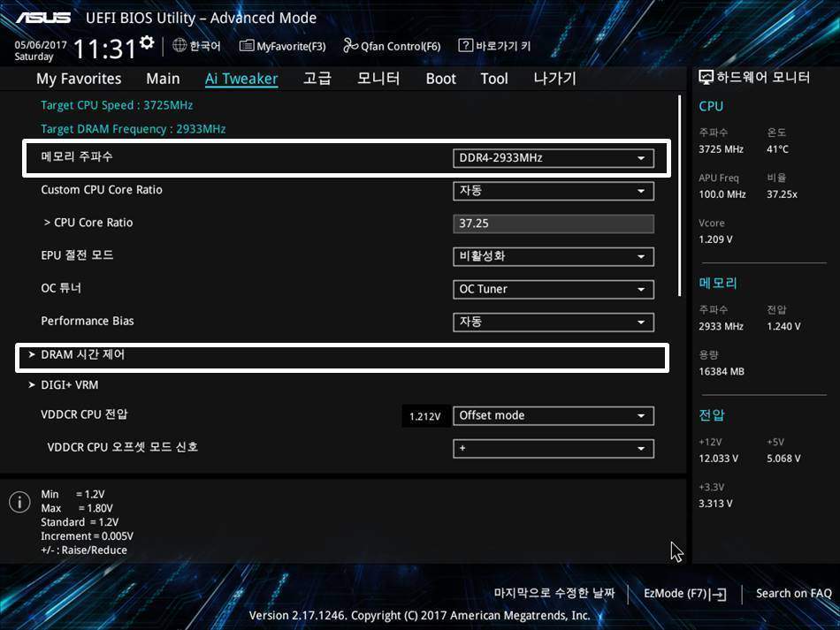Click the settings list vertical scrollbar
840x630 pixels.
[x=679, y=195]
